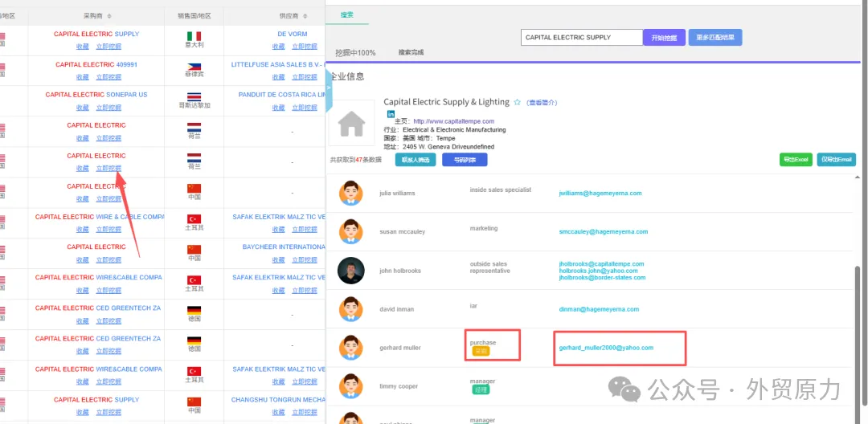Image resolution: width=868 pixels, height=424 pixels.
Task: Click julia williams' avatar icon
Action: click(351, 193)
